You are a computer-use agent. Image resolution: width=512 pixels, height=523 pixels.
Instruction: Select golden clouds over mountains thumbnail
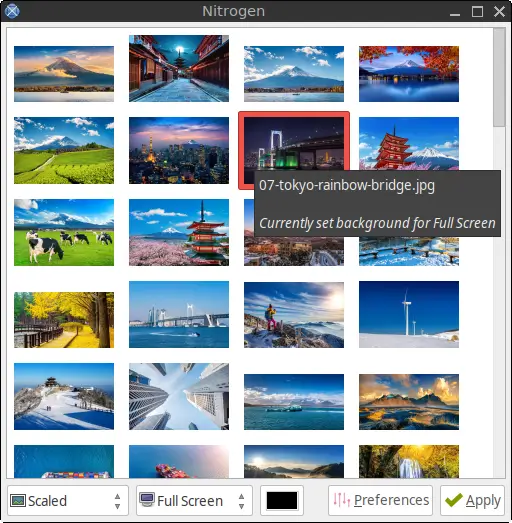click(x=409, y=402)
